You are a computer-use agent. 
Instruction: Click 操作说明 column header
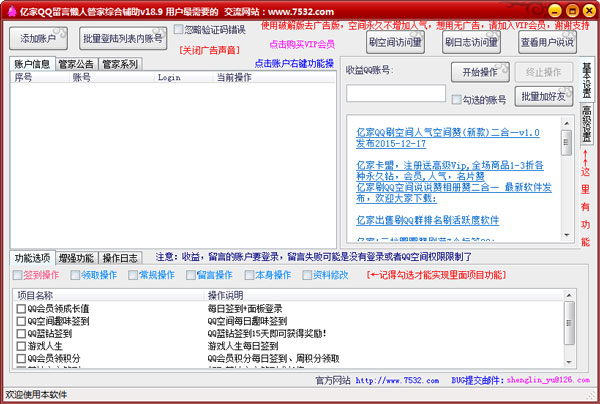384,295
